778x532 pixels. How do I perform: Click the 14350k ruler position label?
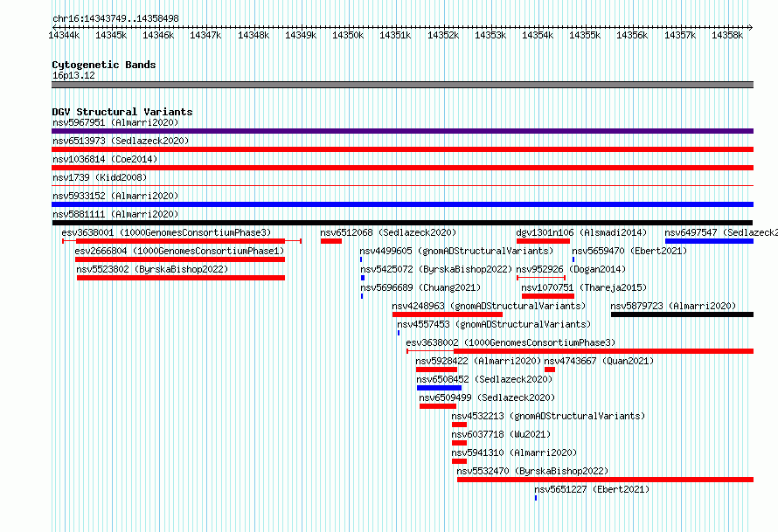[x=348, y=35]
